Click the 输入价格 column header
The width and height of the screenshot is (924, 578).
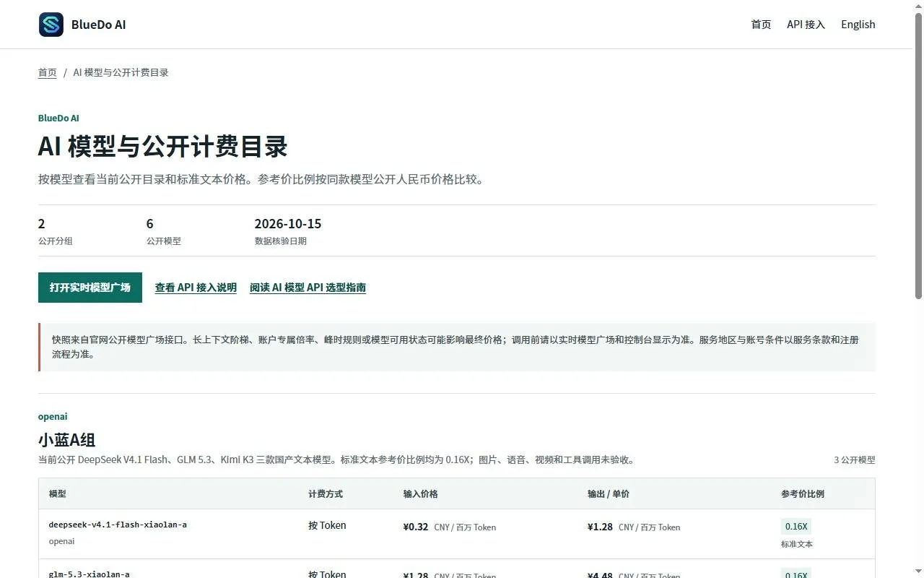pyautogui.click(x=421, y=494)
